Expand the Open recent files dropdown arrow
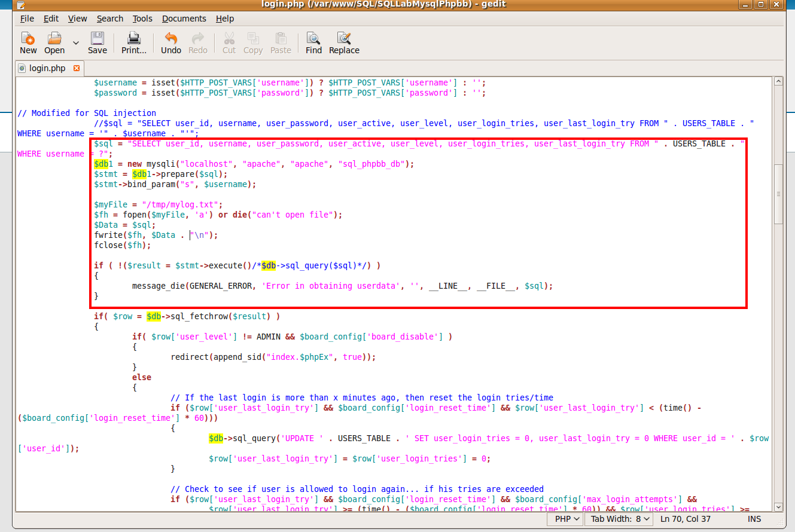Viewport: 795px width, 532px height. coord(76,42)
